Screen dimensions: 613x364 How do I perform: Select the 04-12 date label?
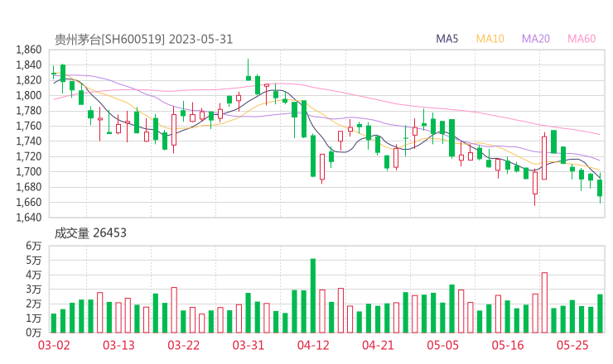point(313,345)
